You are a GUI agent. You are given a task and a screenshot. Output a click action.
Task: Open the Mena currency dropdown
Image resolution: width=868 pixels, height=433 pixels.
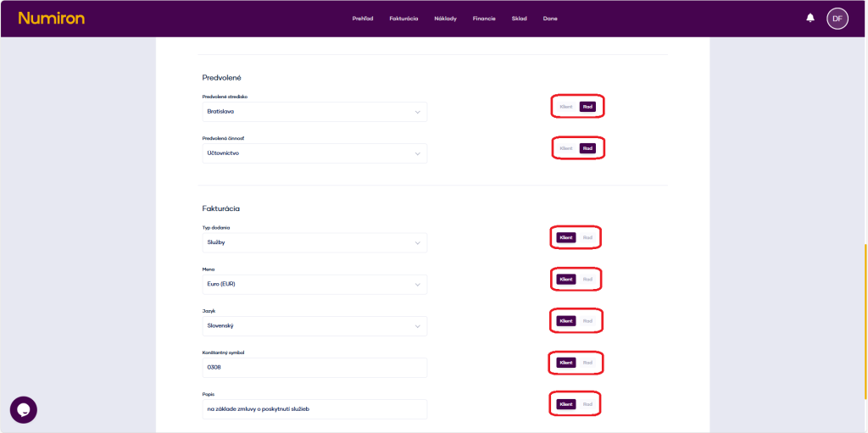(x=314, y=284)
